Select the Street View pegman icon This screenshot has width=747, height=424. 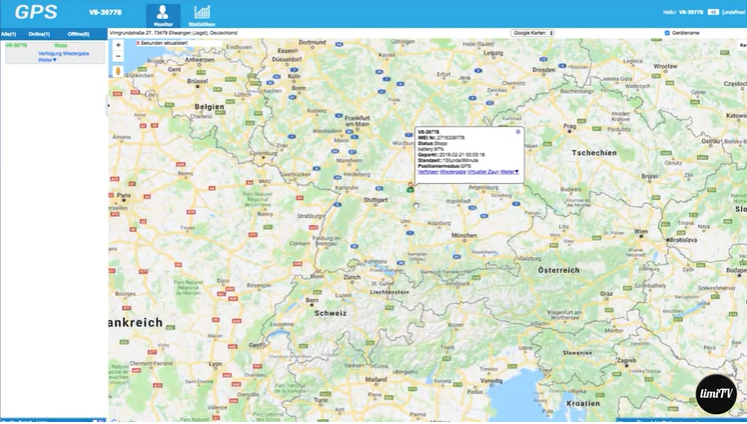click(x=119, y=72)
